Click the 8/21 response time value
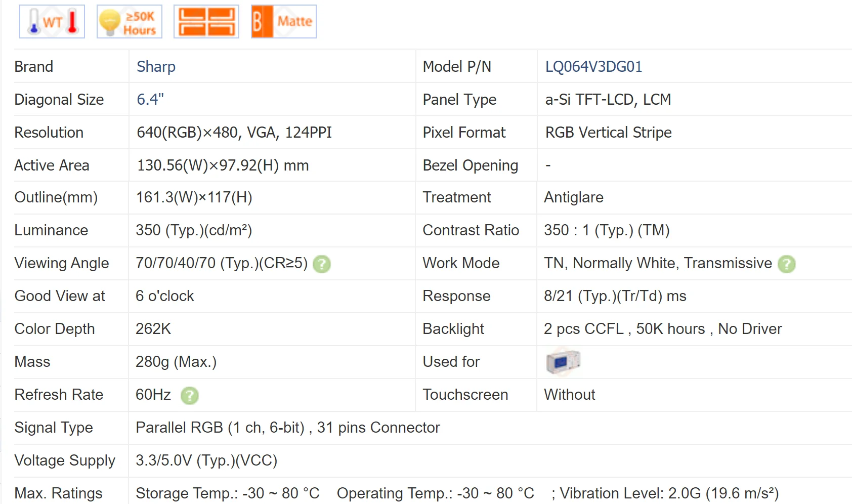This screenshot has width=852, height=504. [x=615, y=296]
